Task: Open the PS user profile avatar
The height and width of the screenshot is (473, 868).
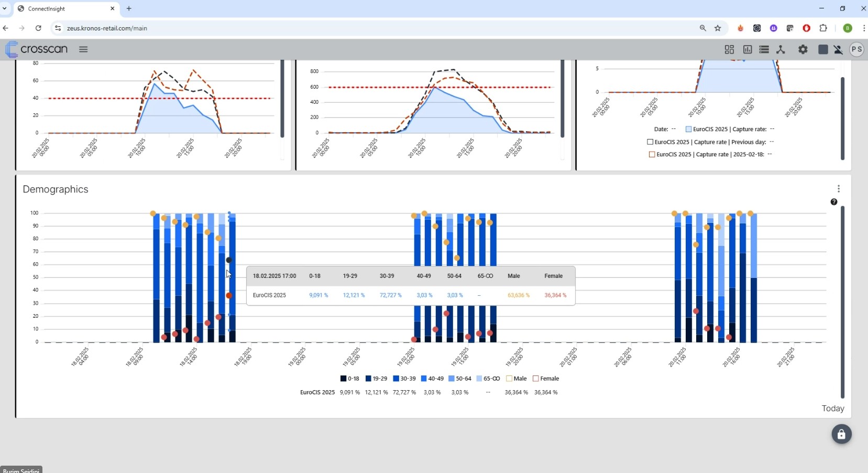Action: [x=856, y=49]
